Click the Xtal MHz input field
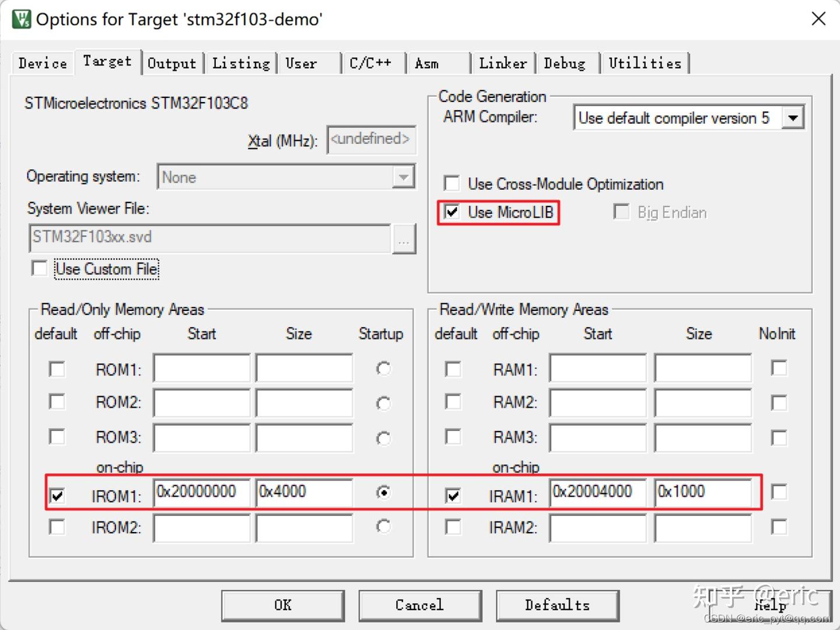The image size is (840, 630). (371, 139)
